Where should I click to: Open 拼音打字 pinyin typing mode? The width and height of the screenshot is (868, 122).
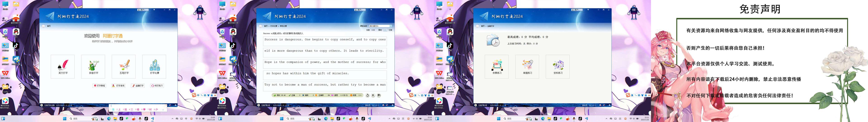(93, 66)
